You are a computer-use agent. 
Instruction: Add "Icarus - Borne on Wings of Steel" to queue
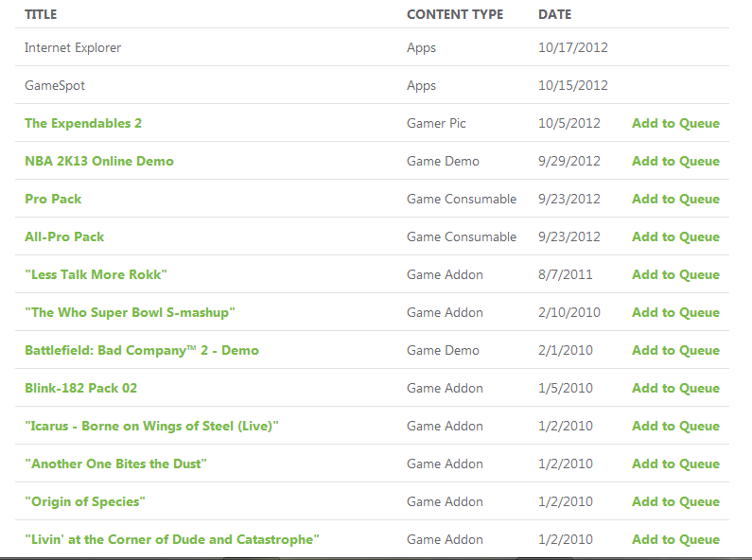click(x=675, y=427)
